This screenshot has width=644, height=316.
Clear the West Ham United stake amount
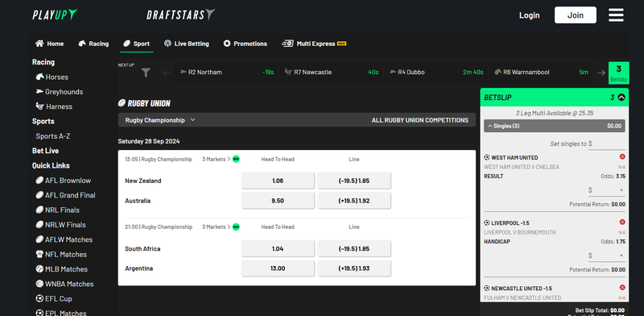[x=621, y=190]
